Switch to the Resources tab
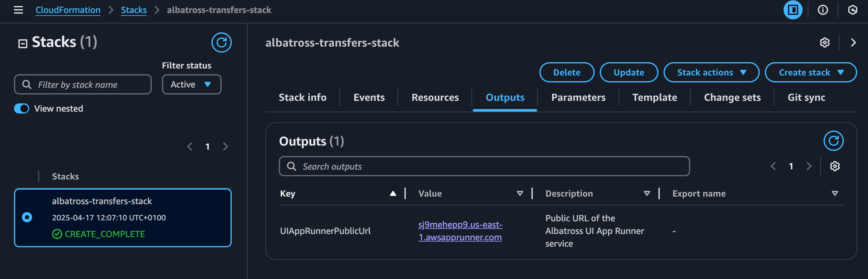Screen dimensions: 868x279 (x=435, y=98)
